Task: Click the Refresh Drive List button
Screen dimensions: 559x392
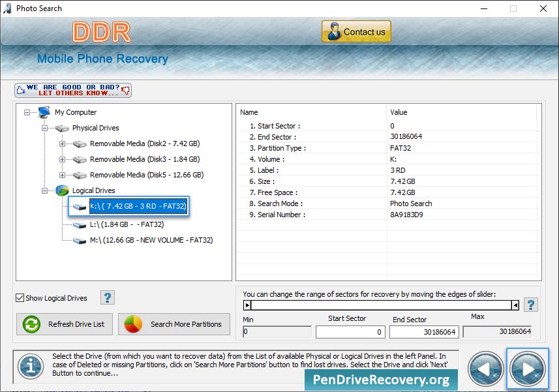Action: (65, 324)
